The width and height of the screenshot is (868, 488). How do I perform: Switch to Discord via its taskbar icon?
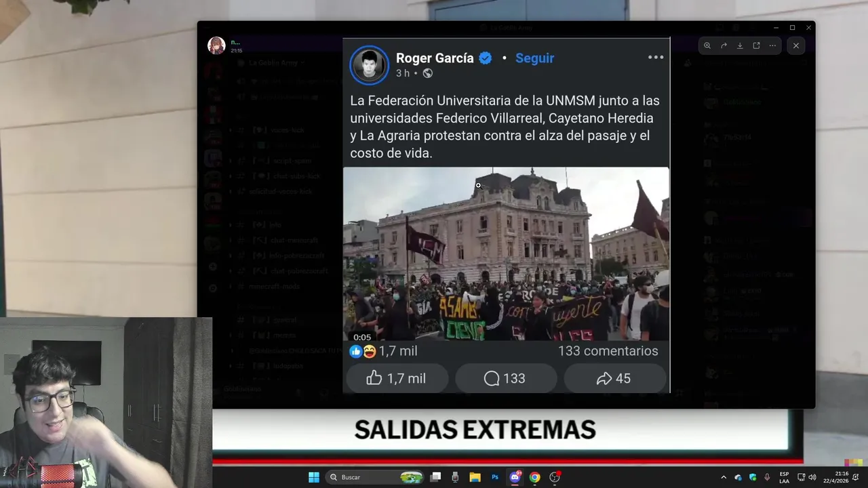(515, 477)
